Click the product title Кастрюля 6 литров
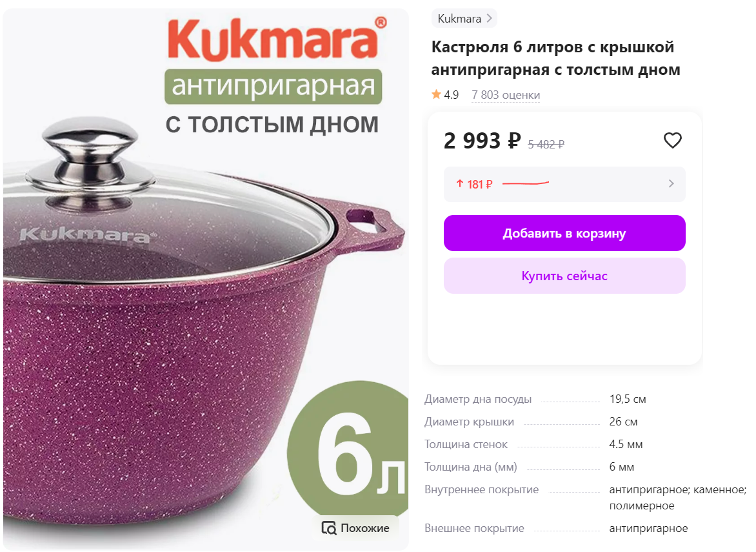 (555, 58)
